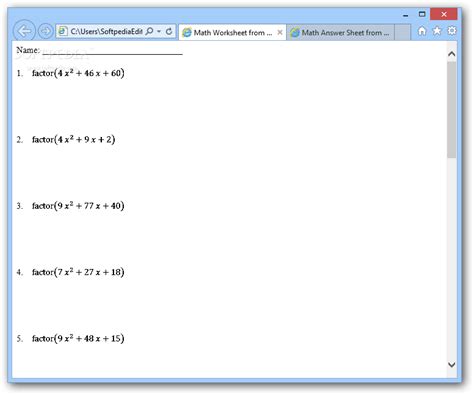
Task: Click the scrollbar down arrow
Action: pos(452,365)
